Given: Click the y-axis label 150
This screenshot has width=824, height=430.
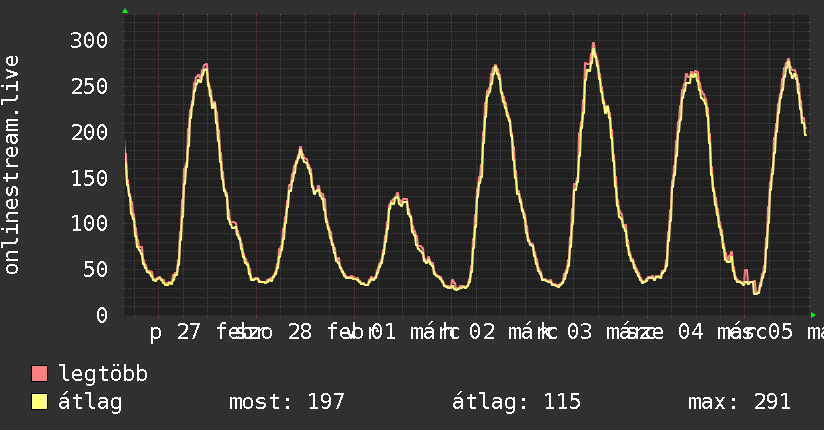Looking at the screenshot, I should [x=89, y=178].
